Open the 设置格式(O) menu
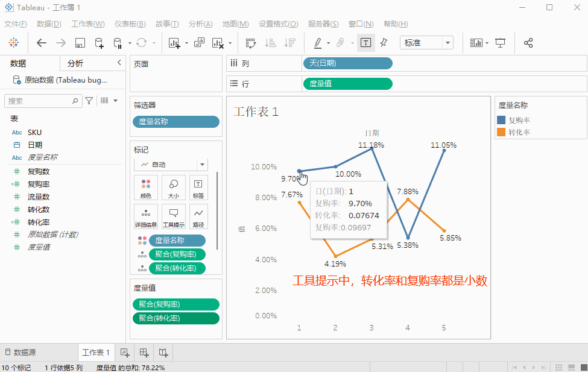 tap(278, 24)
